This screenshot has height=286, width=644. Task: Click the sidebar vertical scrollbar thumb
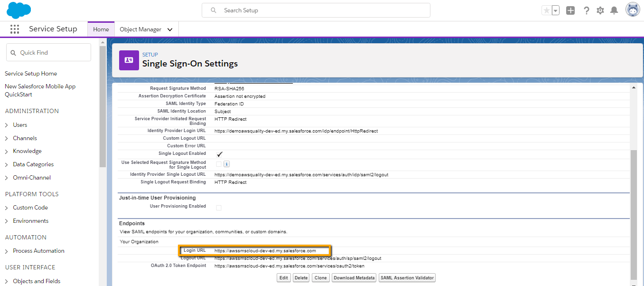tap(103, 107)
